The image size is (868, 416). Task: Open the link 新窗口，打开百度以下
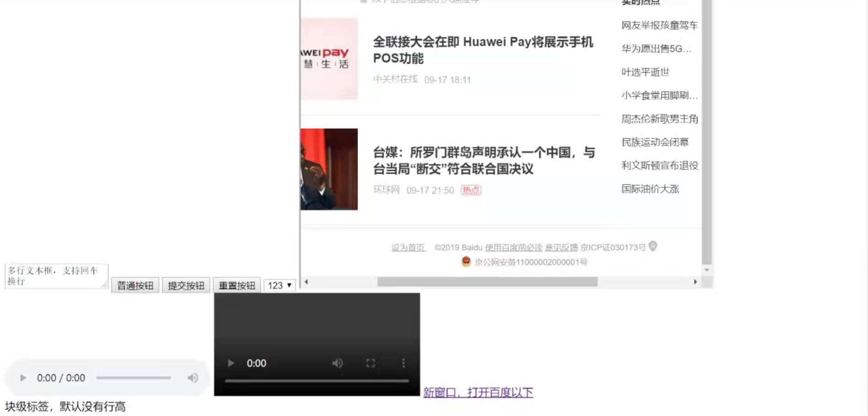[x=478, y=393]
